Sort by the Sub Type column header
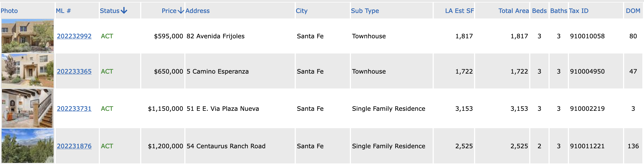The width and height of the screenshot is (644, 167). (365, 11)
